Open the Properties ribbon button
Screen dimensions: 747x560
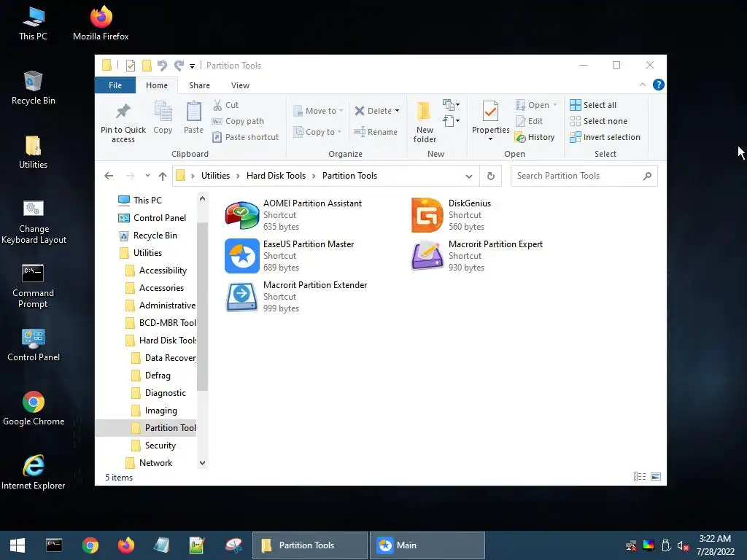click(491, 121)
